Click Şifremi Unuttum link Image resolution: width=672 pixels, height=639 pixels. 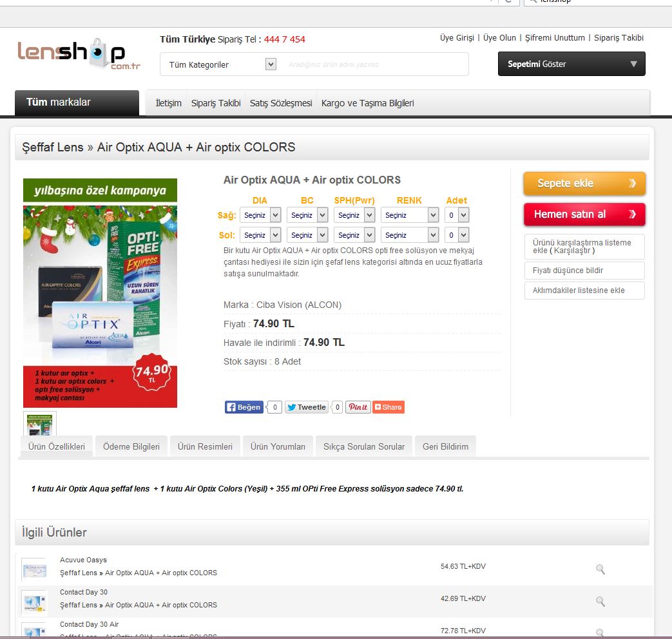click(555, 38)
